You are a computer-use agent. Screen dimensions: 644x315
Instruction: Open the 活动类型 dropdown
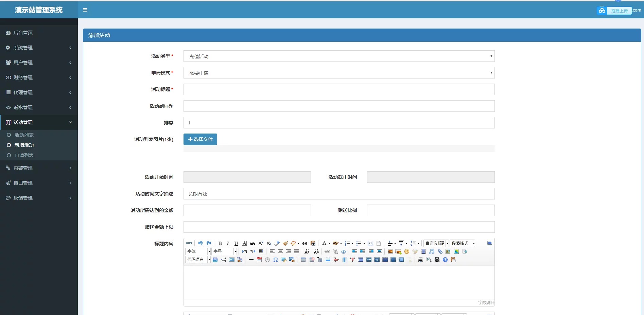pyautogui.click(x=338, y=56)
